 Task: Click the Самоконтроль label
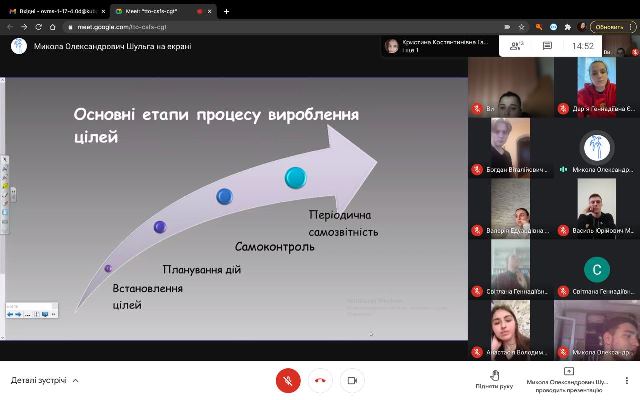275,247
